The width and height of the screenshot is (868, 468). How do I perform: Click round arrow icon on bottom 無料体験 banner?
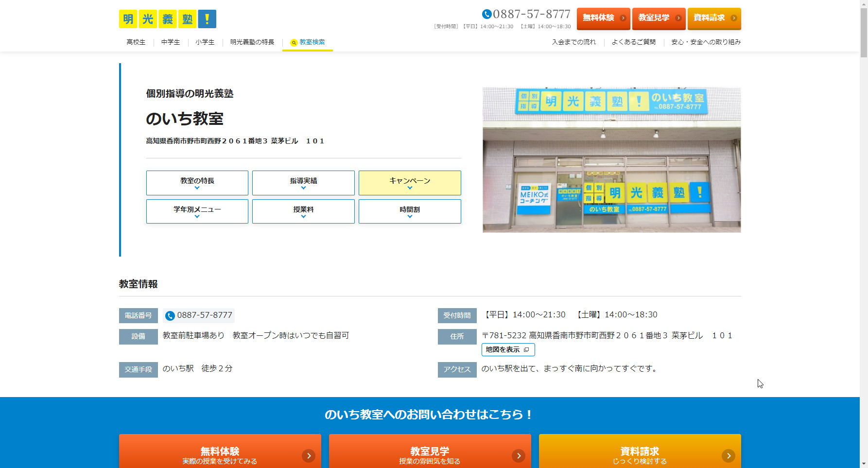[308, 456]
